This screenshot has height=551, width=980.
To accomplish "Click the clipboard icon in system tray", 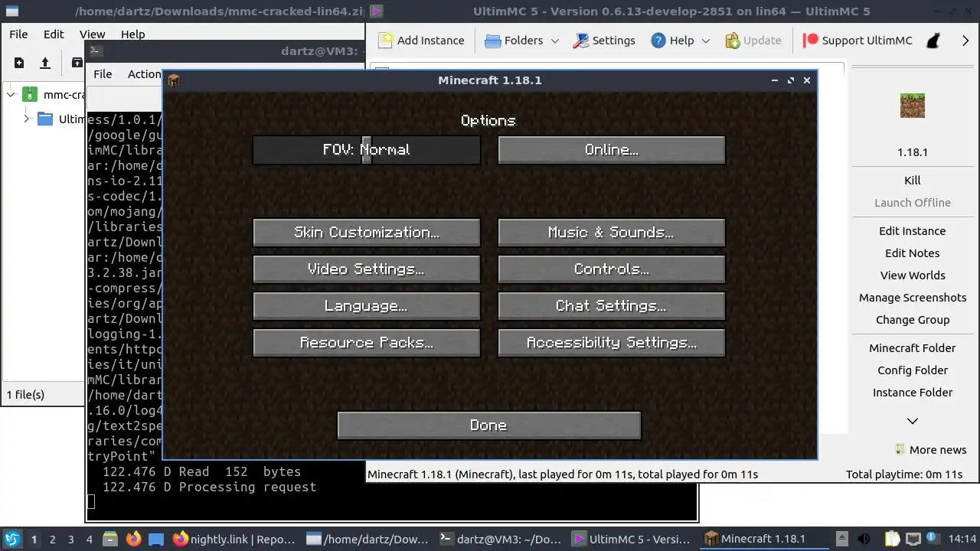I will pyautogui.click(x=893, y=539).
